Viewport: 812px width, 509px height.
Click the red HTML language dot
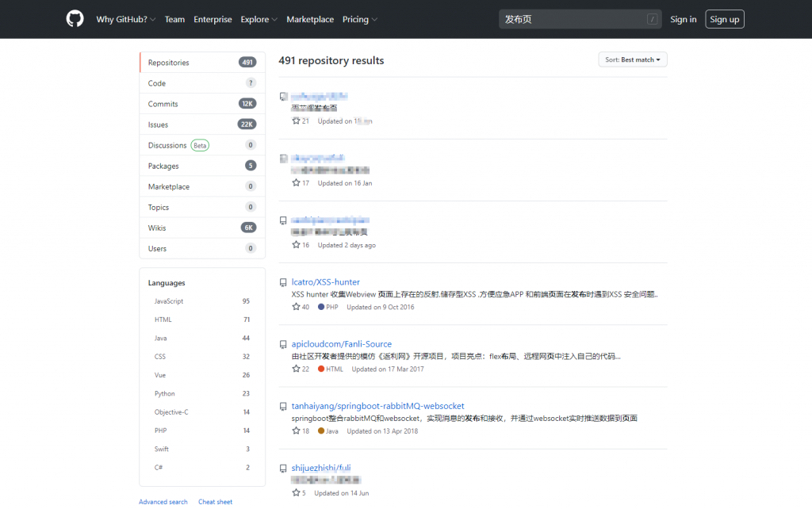point(321,369)
